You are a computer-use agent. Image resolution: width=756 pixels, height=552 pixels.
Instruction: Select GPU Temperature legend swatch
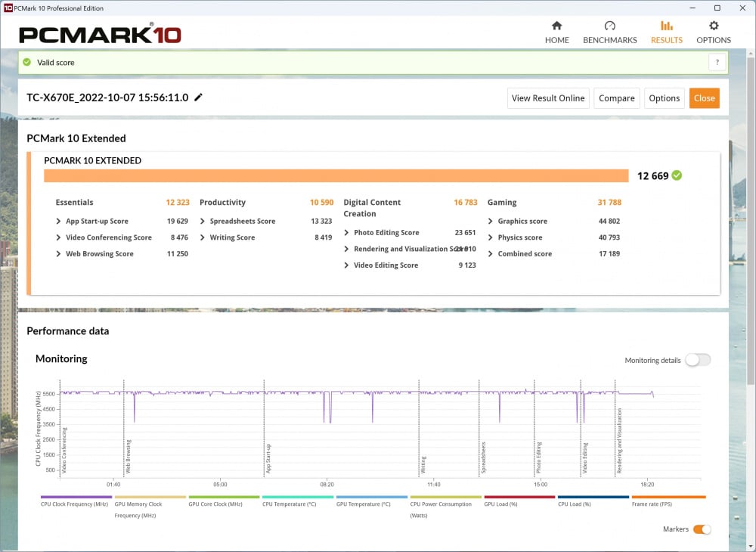click(x=372, y=497)
